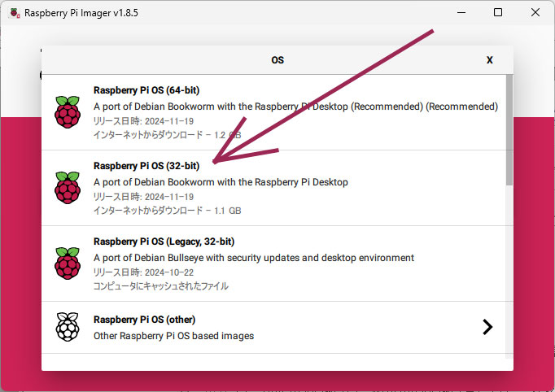This screenshot has height=392, width=555.
Task: Open Raspberry Pi OS (other) entry
Action: pos(277,327)
